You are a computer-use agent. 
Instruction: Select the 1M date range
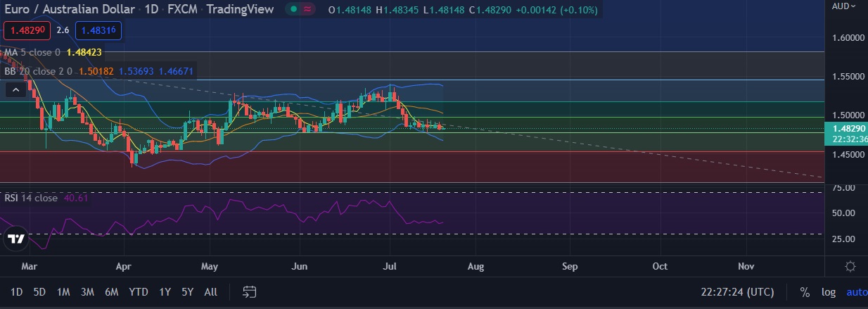pyautogui.click(x=63, y=291)
